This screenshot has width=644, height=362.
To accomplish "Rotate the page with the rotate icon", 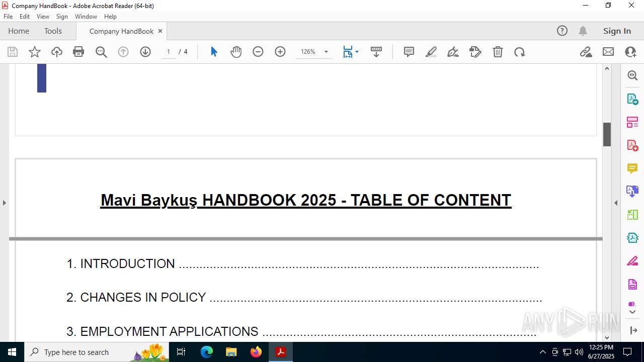I will click(520, 52).
